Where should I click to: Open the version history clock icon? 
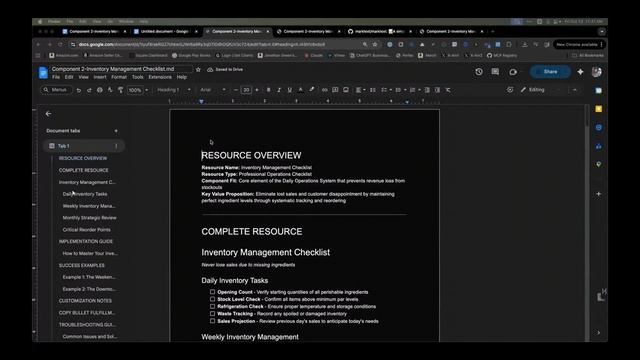click(479, 72)
